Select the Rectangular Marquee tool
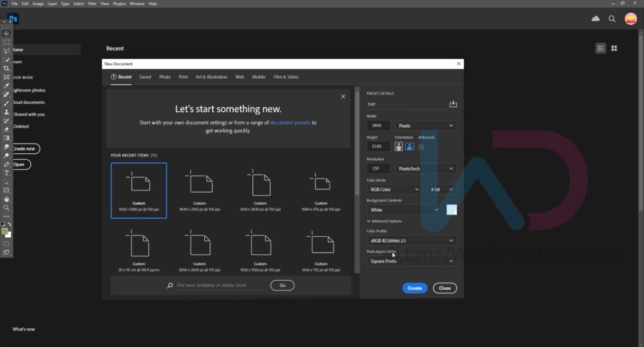This screenshot has height=347, width=644. pyautogui.click(x=6, y=42)
